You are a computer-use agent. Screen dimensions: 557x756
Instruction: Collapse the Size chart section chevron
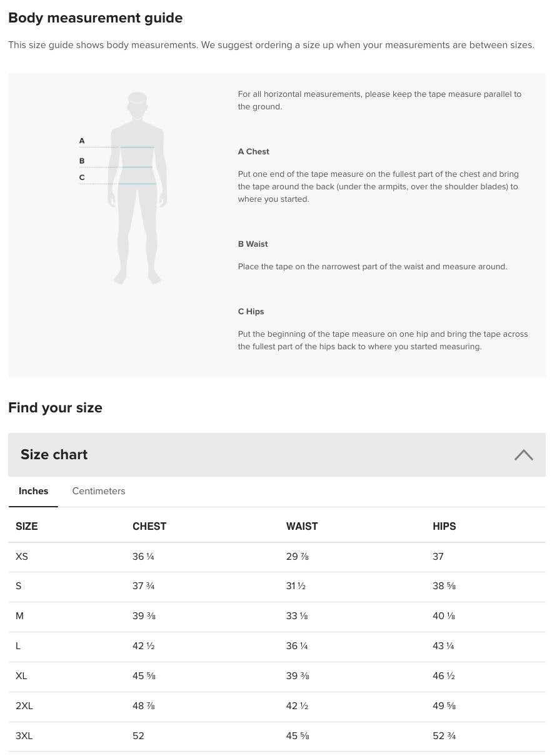(x=524, y=455)
